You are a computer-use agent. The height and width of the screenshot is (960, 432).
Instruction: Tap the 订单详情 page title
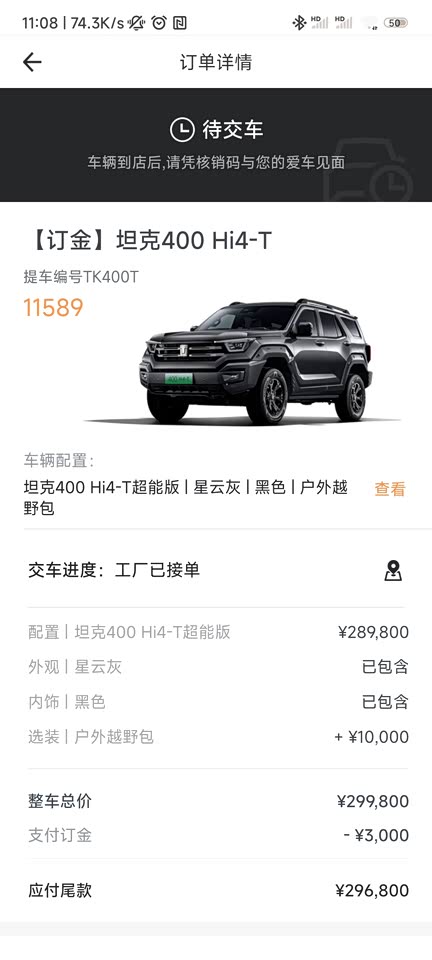[216, 62]
